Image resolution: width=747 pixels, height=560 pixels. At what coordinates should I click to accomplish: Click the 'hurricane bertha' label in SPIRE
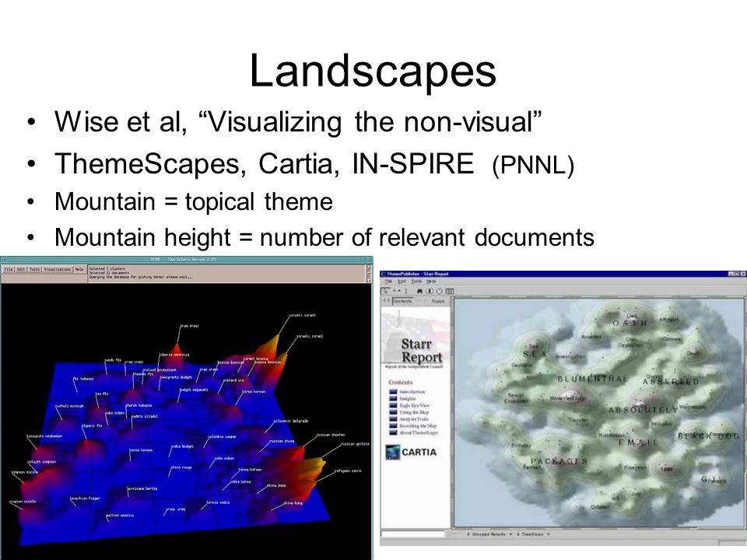142,488
